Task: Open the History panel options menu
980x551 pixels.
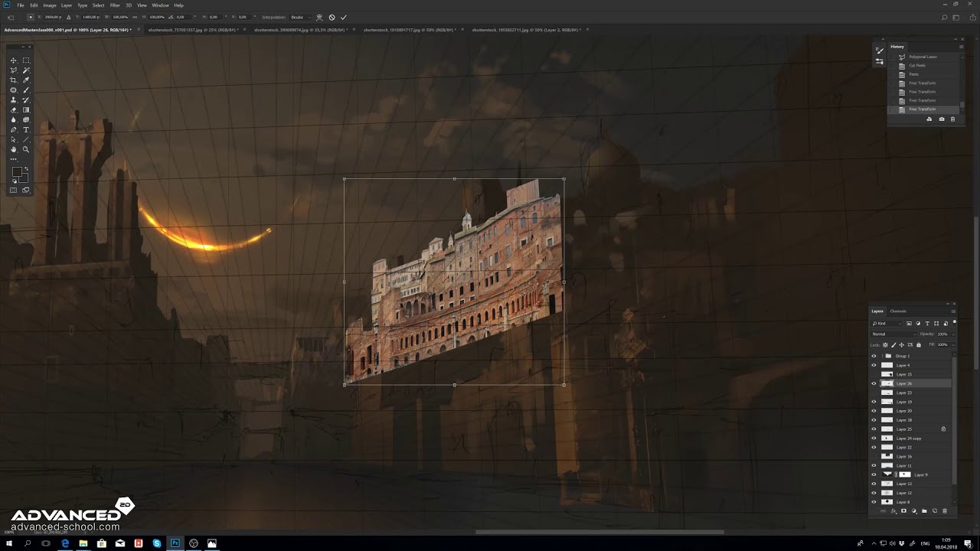Action: (961, 47)
